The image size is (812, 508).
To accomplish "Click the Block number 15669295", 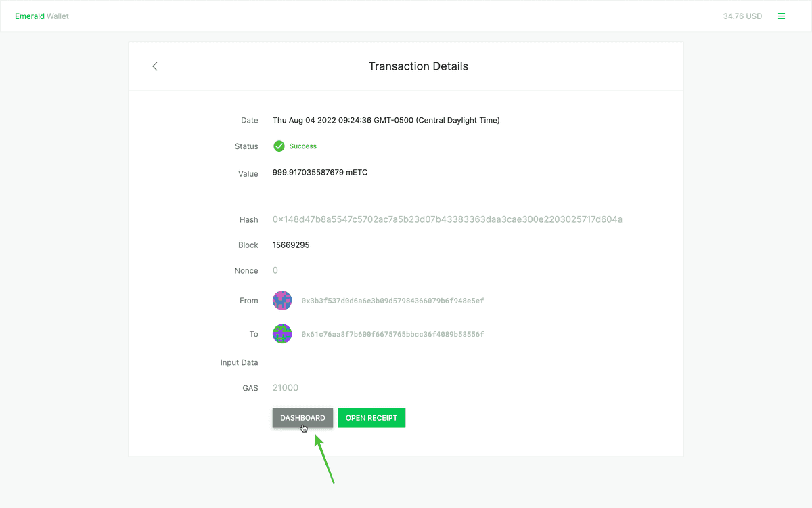I will (291, 245).
